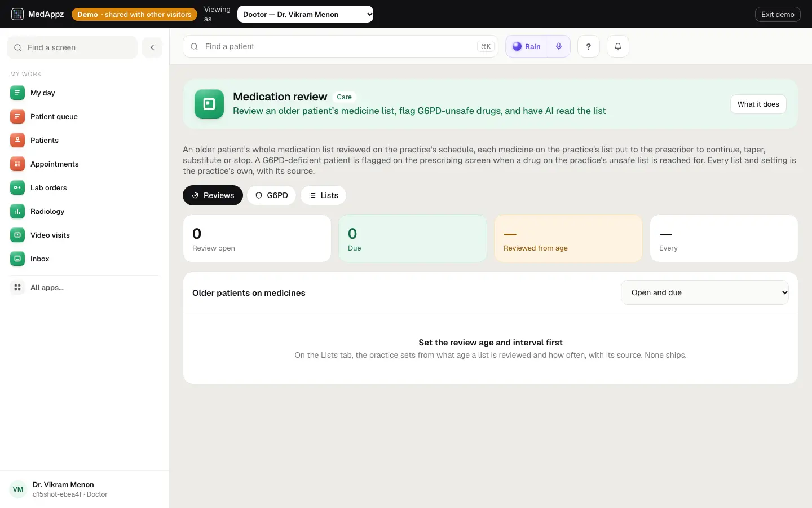Select the Due stat card
The image size is (812, 508).
coord(413,238)
